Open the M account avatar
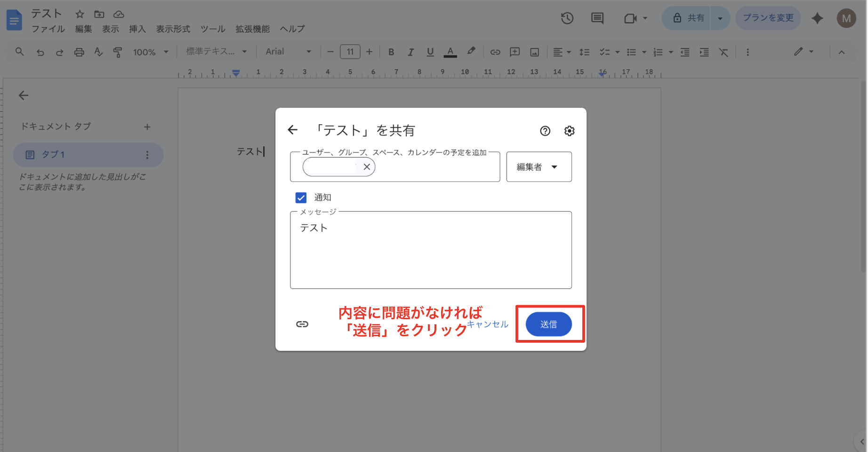This screenshot has width=868, height=452. click(x=846, y=18)
